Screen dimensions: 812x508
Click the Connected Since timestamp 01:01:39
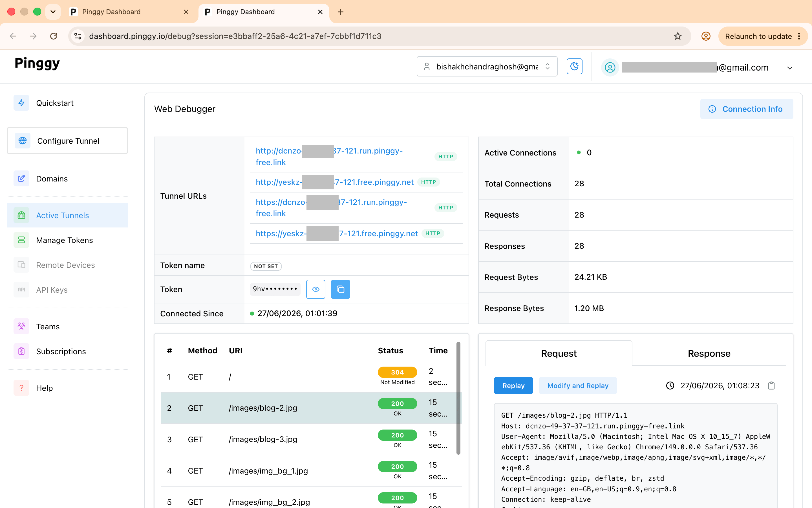(297, 313)
